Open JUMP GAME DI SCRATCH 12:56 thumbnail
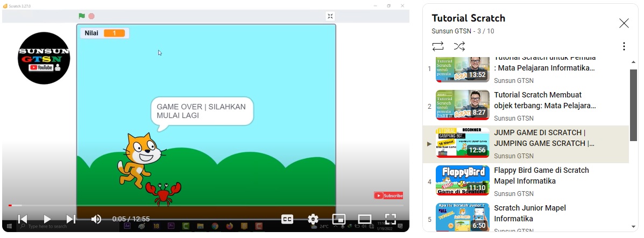This screenshot has height=238, width=644. (463, 143)
